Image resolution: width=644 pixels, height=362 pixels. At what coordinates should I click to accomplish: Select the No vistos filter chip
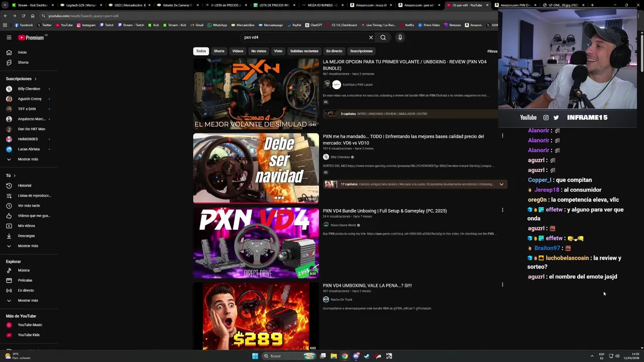point(259,51)
